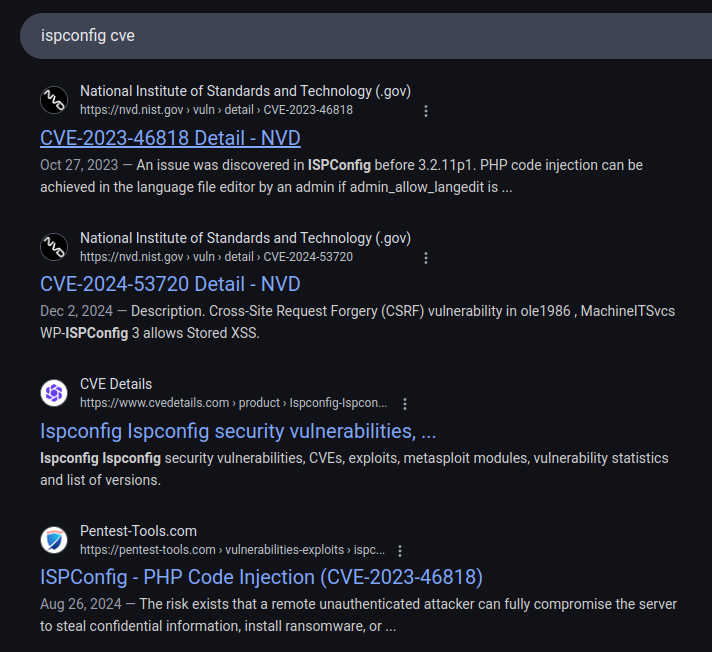
Task: Open the "CVE-2023-46818 Detail - NVD" result
Action: [x=170, y=138]
